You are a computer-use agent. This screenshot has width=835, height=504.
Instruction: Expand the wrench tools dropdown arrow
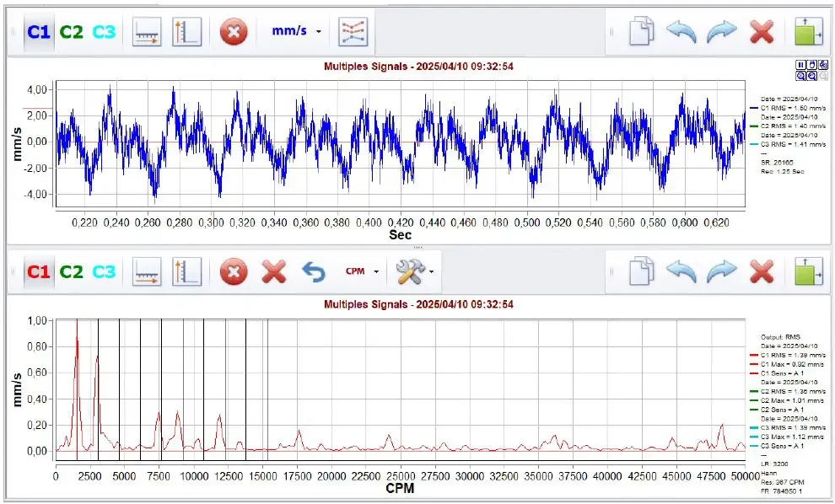point(431,271)
